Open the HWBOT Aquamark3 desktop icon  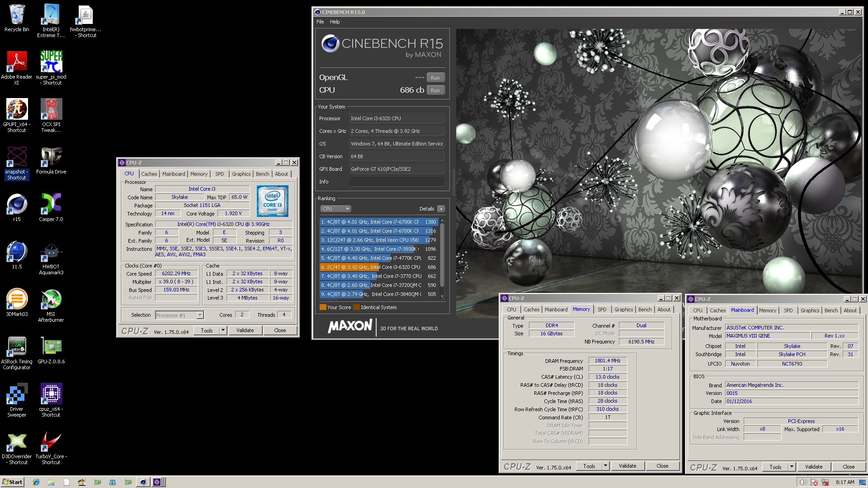click(x=51, y=258)
